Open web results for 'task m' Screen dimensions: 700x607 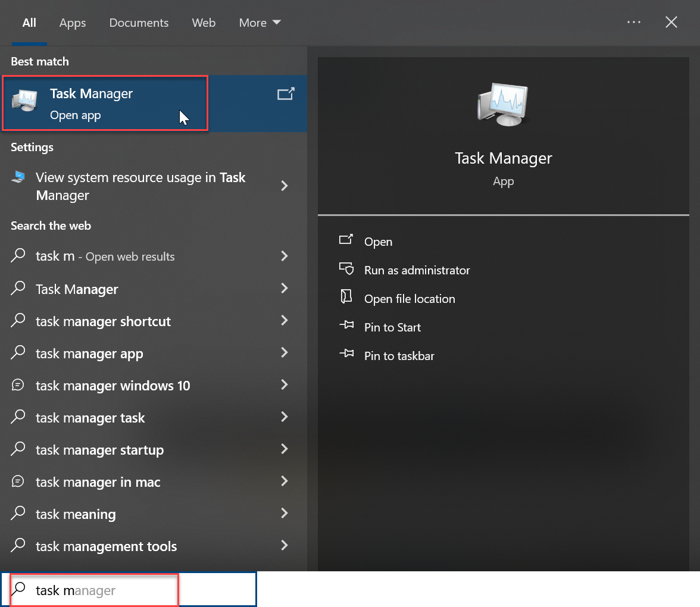click(x=154, y=256)
